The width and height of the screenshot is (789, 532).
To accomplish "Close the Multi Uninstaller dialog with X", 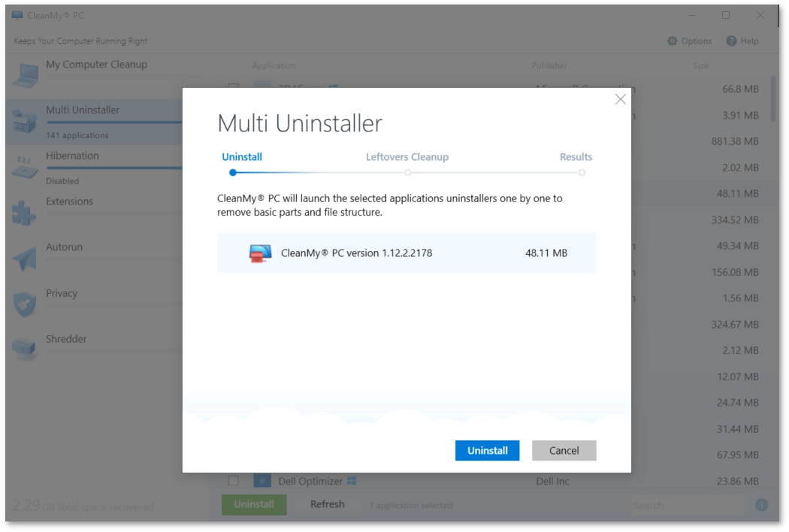I will (621, 100).
